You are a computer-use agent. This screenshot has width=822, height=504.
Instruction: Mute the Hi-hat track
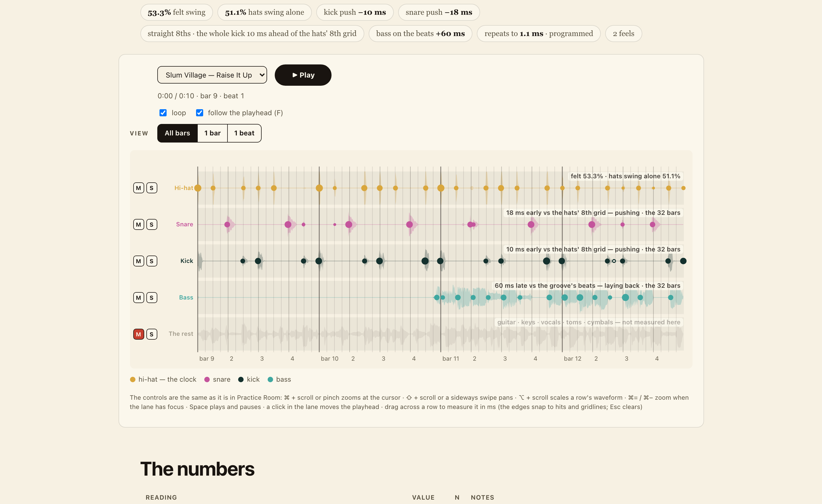pyautogui.click(x=138, y=188)
